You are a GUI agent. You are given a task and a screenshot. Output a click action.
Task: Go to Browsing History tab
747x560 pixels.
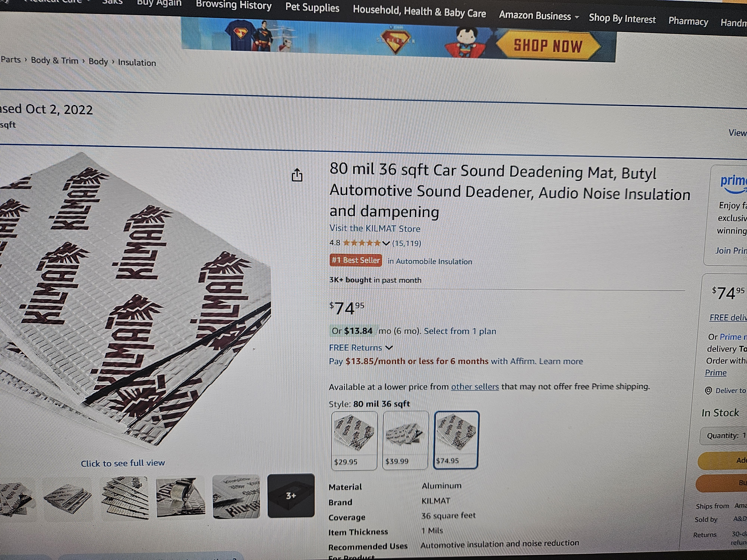tap(234, 5)
